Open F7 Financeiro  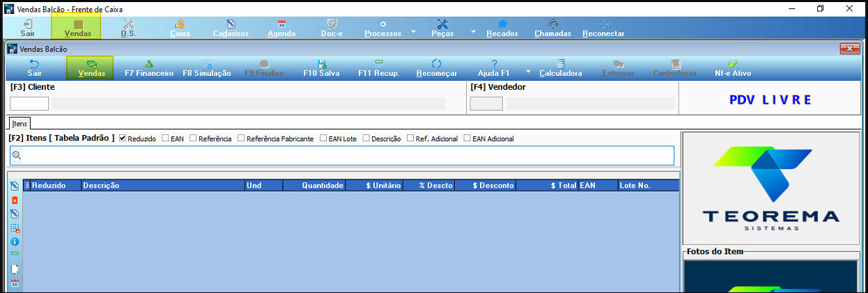click(x=149, y=68)
